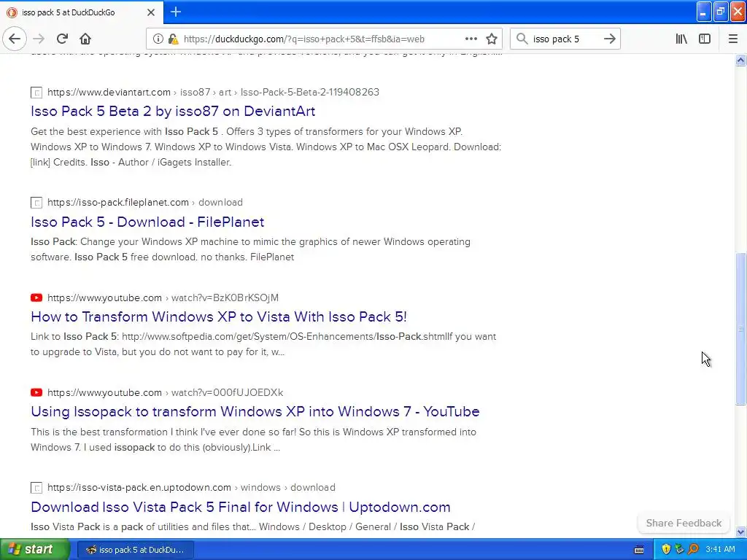The image size is (747, 560).
Task: Show site information icon in address bar
Action: (158, 39)
